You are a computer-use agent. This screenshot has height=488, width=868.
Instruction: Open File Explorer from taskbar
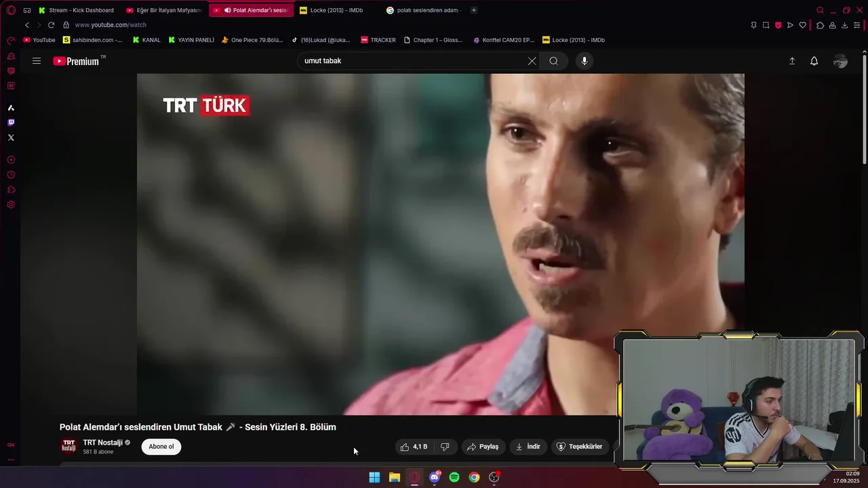[394, 477]
